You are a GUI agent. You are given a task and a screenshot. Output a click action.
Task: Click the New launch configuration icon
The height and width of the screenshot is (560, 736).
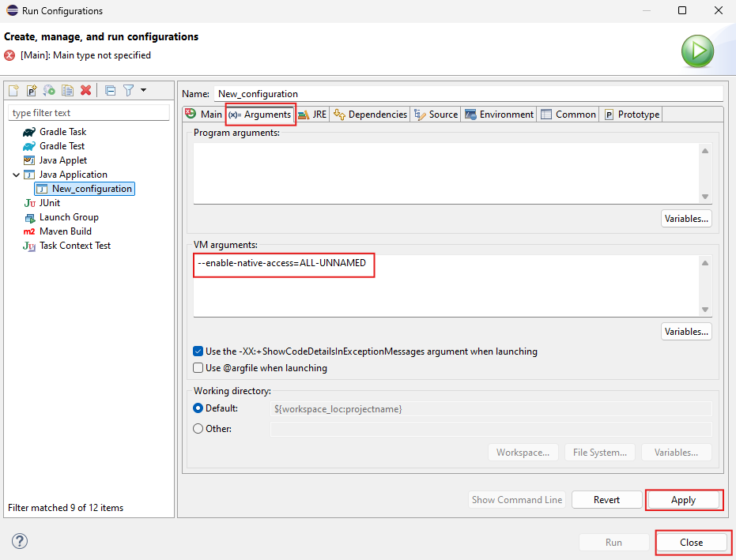point(13,91)
